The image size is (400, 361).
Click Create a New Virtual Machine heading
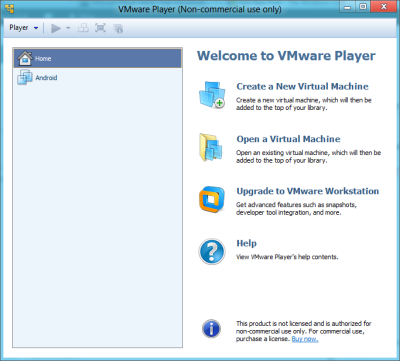coord(302,87)
